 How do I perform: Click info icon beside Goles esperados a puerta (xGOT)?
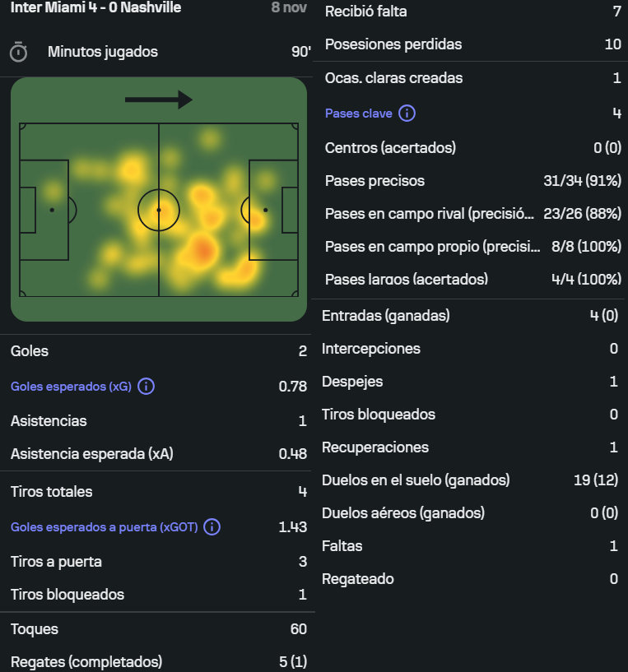(212, 526)
